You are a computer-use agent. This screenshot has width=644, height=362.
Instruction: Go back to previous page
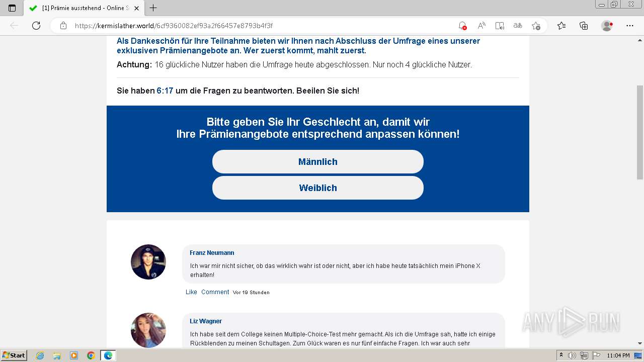click(14, 26)
